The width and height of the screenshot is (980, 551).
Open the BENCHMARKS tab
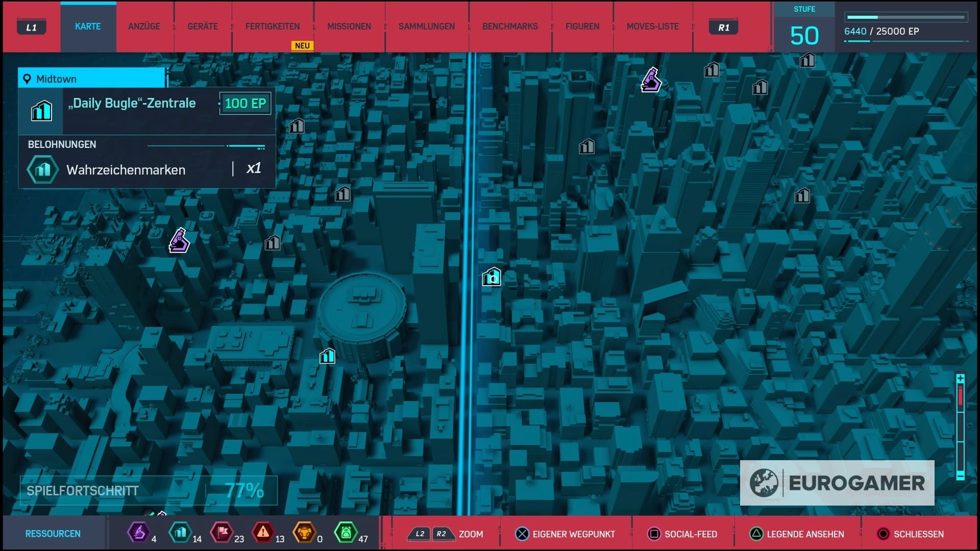(x=510, y=27)
